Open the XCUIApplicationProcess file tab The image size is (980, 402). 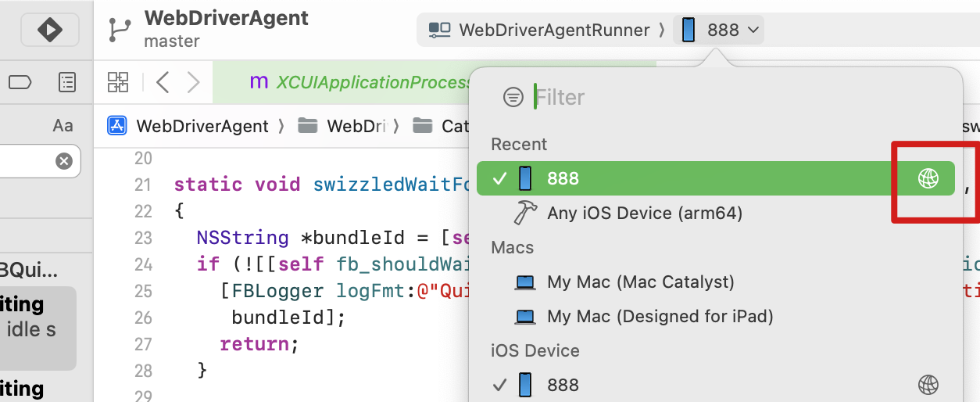pyautogui.click(x=359, y=82)
